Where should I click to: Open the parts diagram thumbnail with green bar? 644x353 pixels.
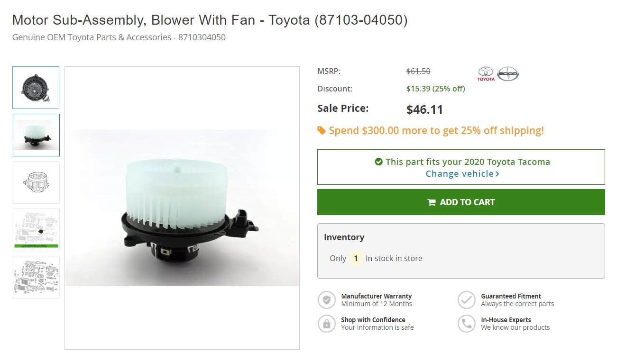(36, 230)
